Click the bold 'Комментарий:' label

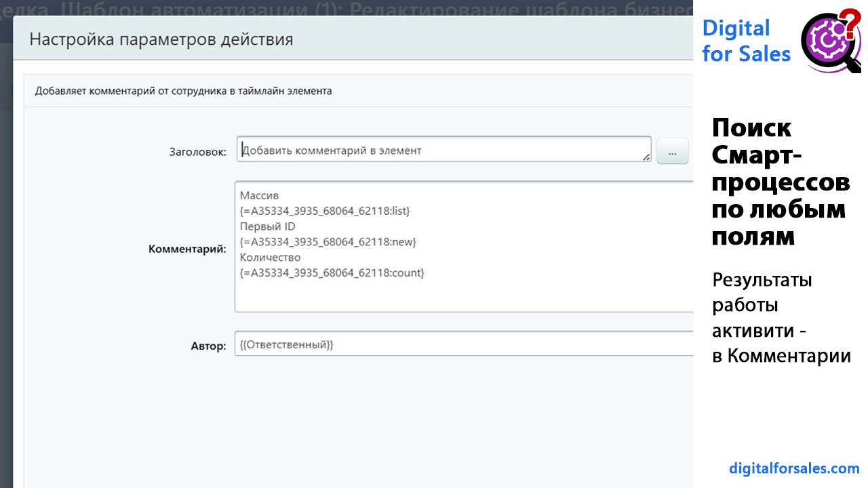[187, 249]
